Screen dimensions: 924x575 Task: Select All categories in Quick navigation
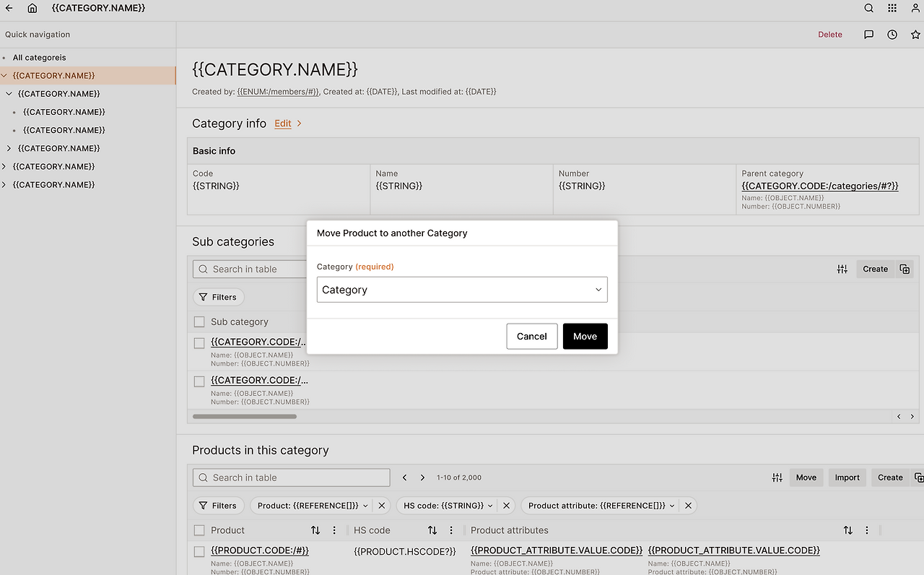click(x=39, y=58)
